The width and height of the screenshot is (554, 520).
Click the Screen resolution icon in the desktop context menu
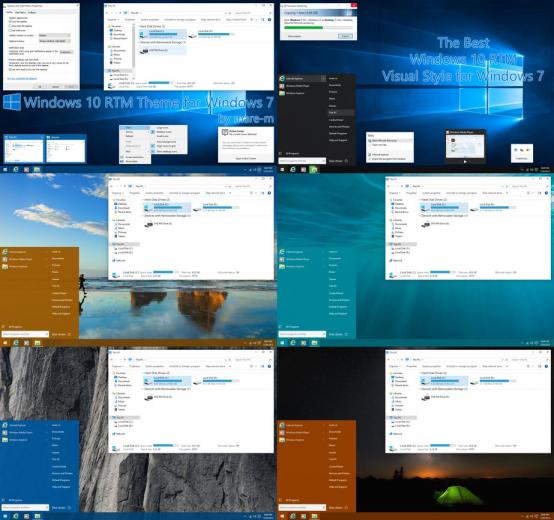(122, 157)
